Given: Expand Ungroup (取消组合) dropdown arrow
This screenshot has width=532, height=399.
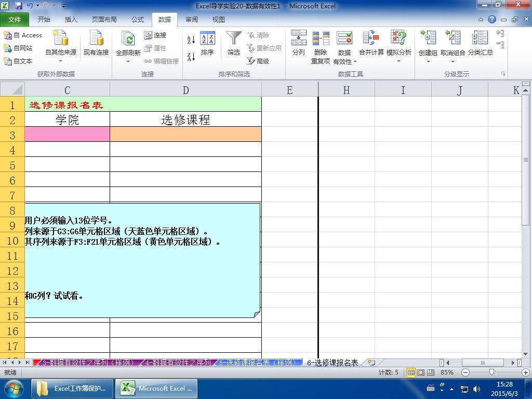Looking at the screenshot, I should [453, 62].
